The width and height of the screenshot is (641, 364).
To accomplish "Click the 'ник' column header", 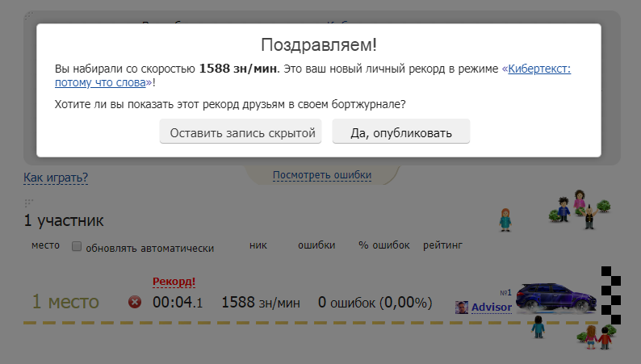I will click(x=258, y=245).
